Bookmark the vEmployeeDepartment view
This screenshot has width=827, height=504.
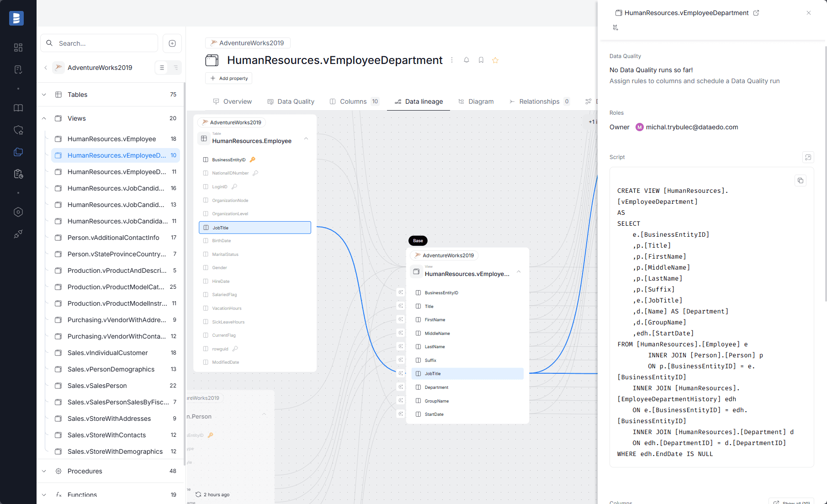tap(481, 60)
